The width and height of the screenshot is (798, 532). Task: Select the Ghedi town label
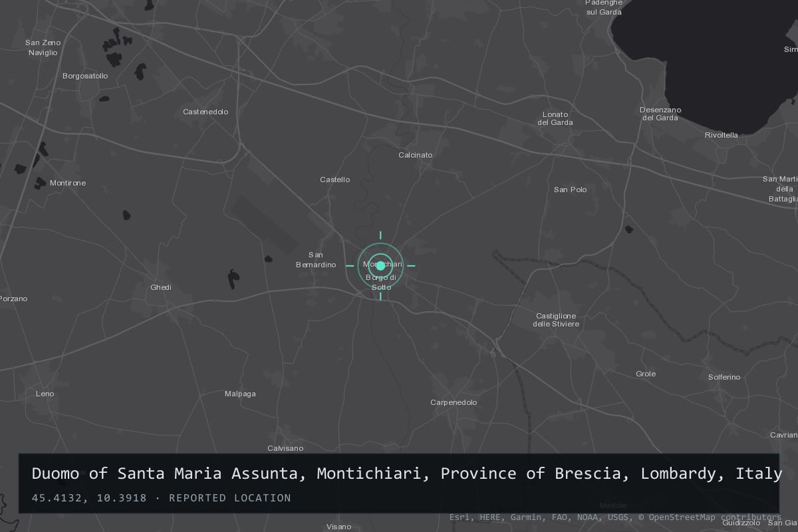tap(161, 287)
